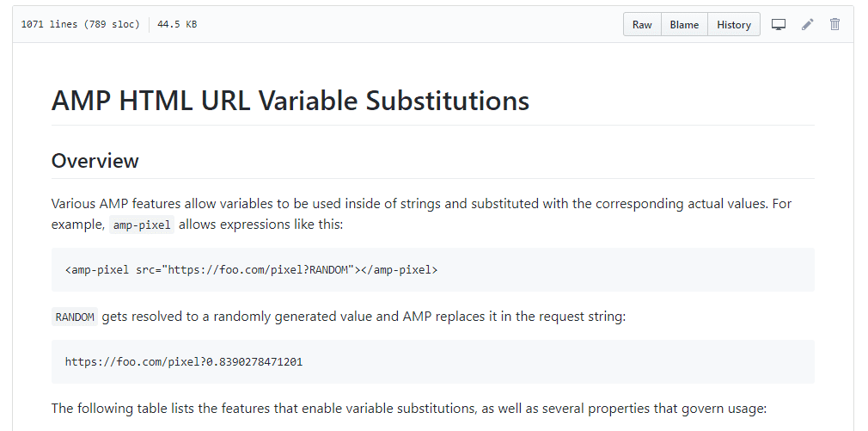The height and width of the screenshot is (431, 868).
Task: Click the inline RANDOM code label
Action: [x=75, y=317]
